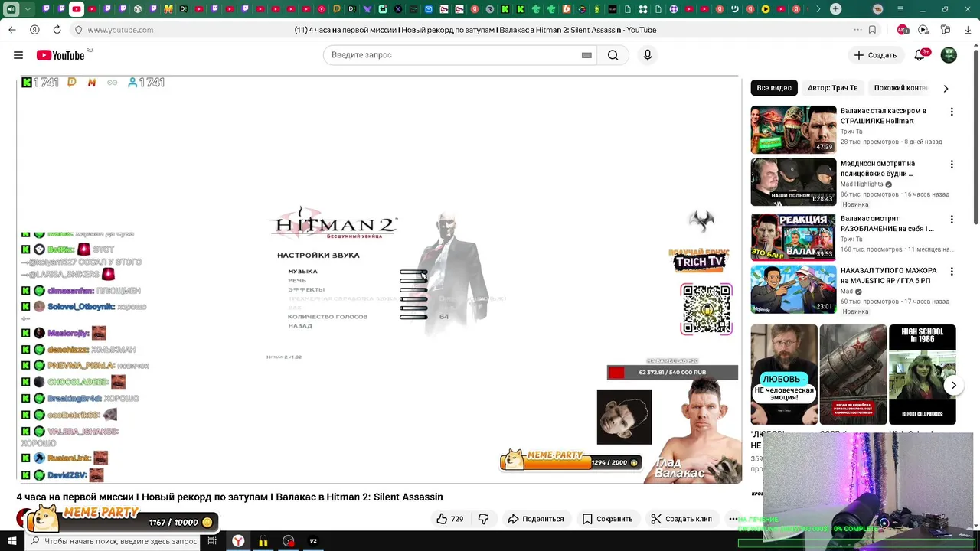Open the 39:53 РЕАКЦИЯ video thumbnail

click(793, 237)
